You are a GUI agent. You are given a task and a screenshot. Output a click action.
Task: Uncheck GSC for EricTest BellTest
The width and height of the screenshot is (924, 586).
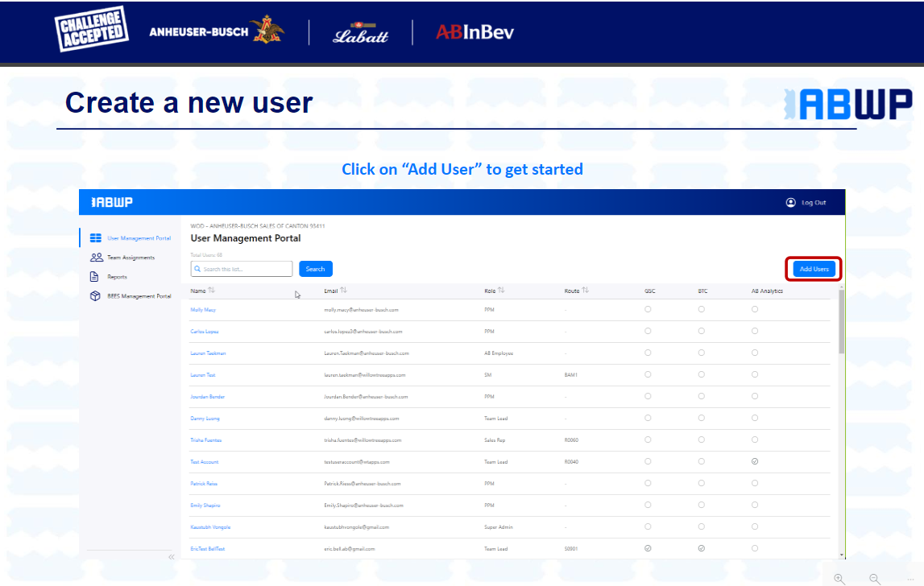648,548
